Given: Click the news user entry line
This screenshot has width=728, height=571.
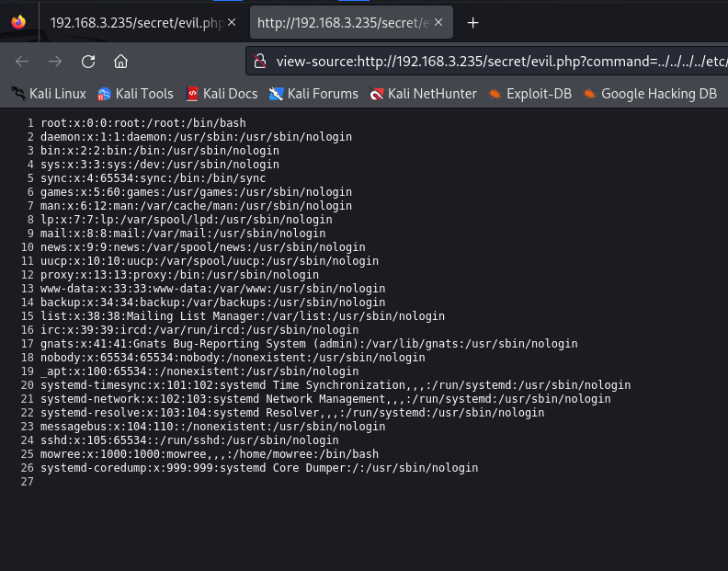Looking at the screenshot, I should pyautogui.click(x=203, y=247).
